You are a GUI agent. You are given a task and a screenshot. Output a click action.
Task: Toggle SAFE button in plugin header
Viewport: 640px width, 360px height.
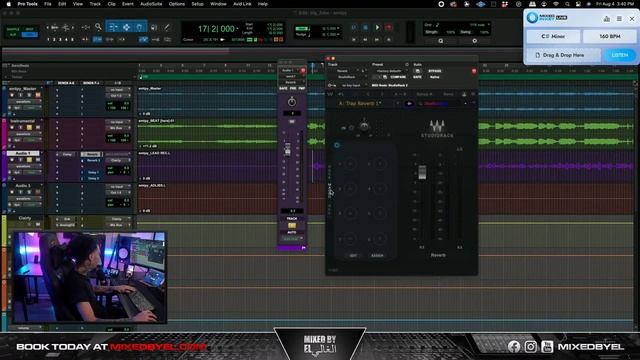pyautogui.click(x=417, y=77)
